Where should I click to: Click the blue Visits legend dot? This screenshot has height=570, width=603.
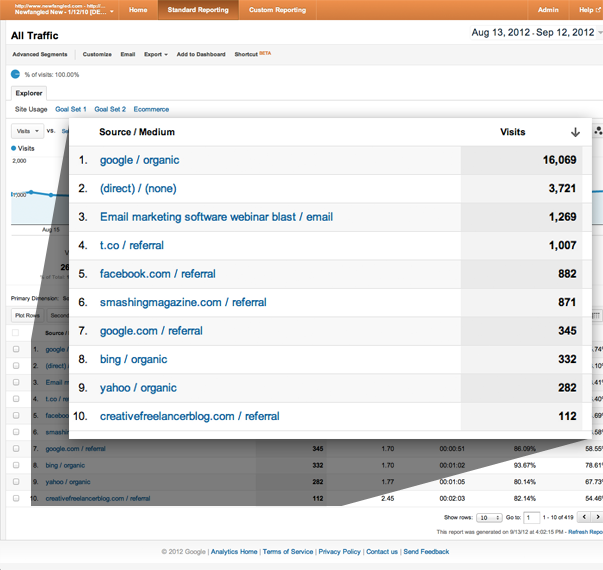13,148
